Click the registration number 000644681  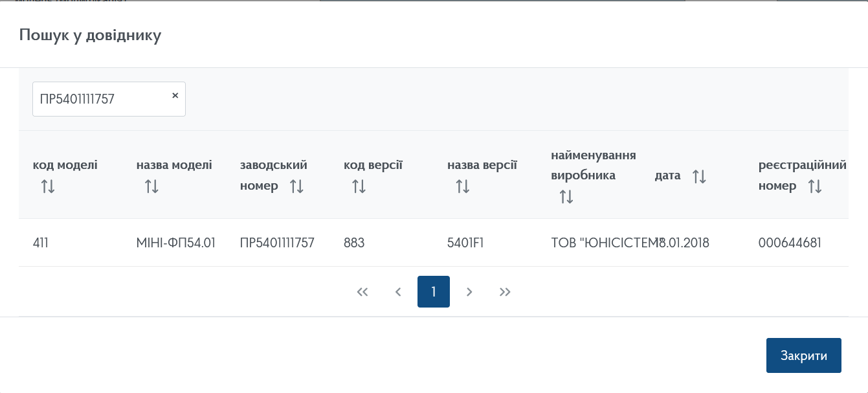click(x=790, y=243)
